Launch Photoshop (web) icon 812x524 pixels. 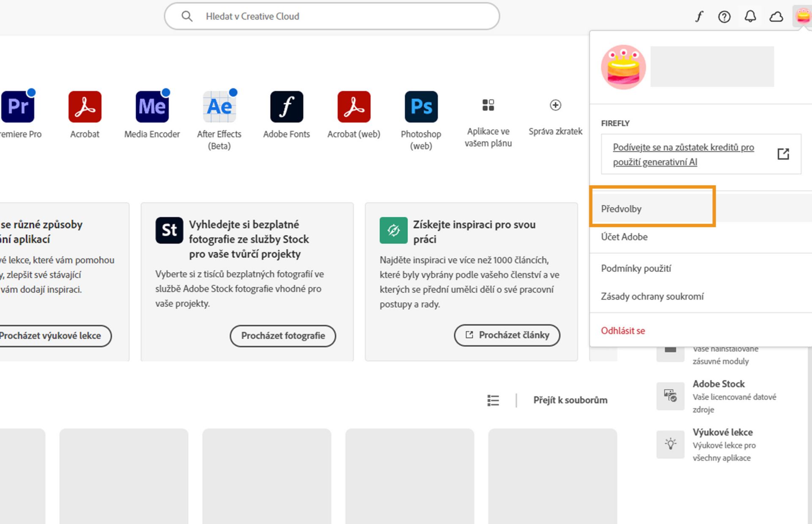point(421,106)
